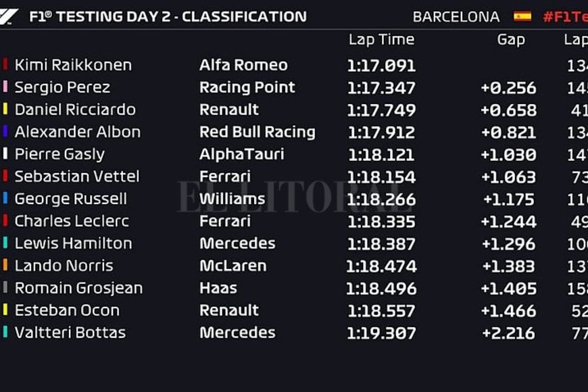Click the #F1Testing hashtag
Screen dimensions: 588x392
tap(565, 16)
